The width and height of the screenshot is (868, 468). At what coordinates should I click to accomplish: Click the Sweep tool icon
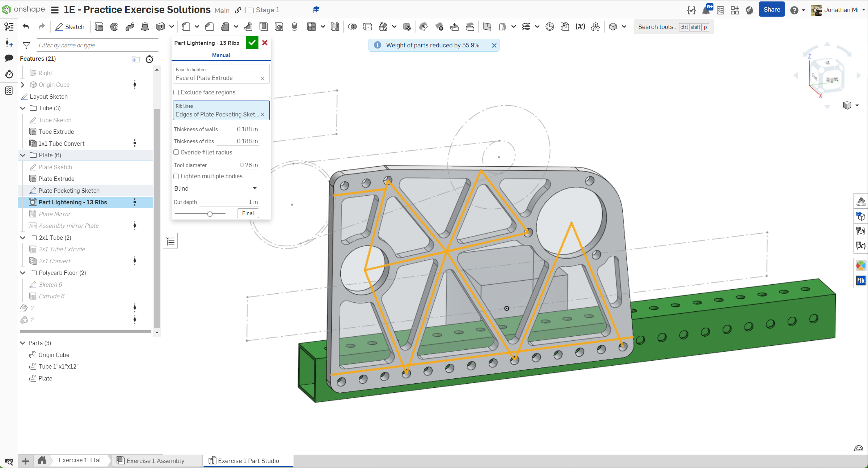point(130,27)
